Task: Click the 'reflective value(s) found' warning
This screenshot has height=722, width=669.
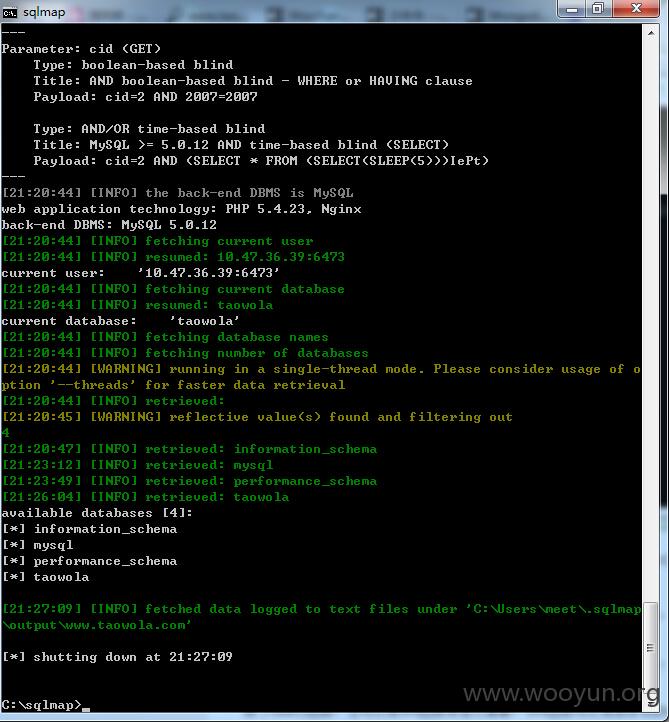Action: (x=257, y=417)
